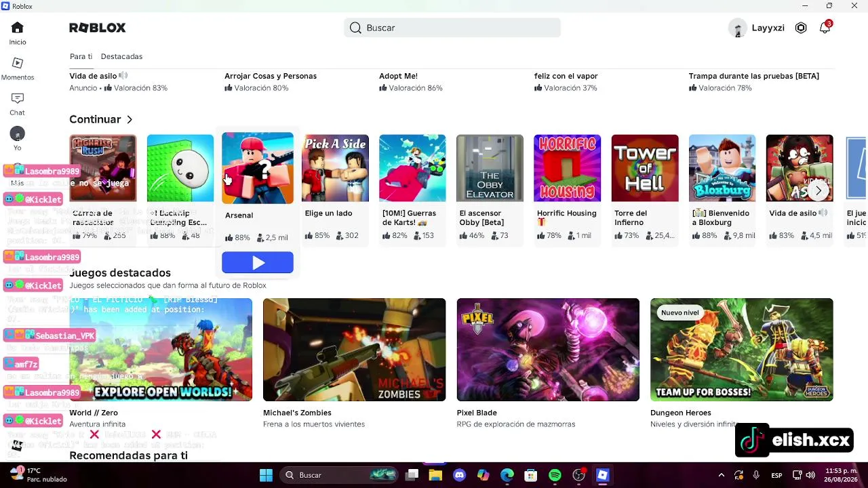Click 'Trampa durante las pruebas [BETA]' title

coord(754,76)
